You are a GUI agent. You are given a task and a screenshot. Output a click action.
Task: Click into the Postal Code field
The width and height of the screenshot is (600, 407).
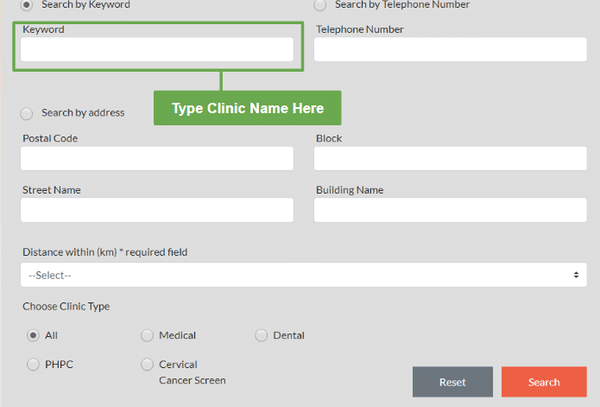pyautogui.click(x=157, y=158)
